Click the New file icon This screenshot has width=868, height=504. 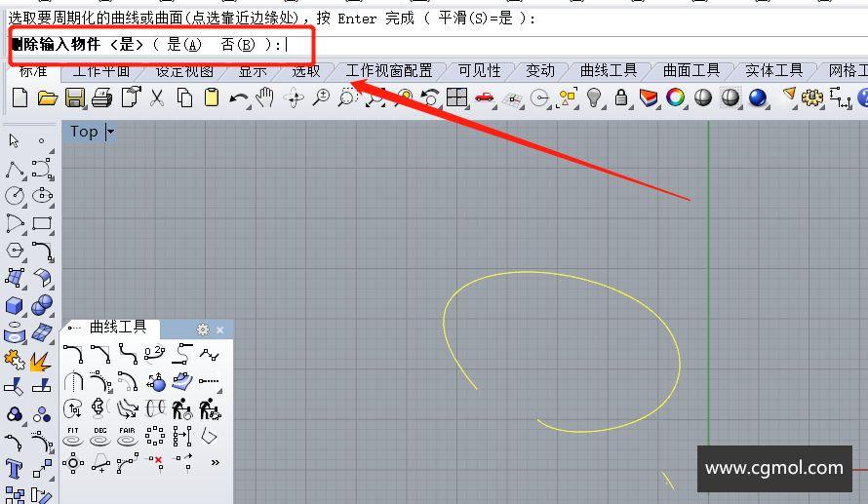20,97
